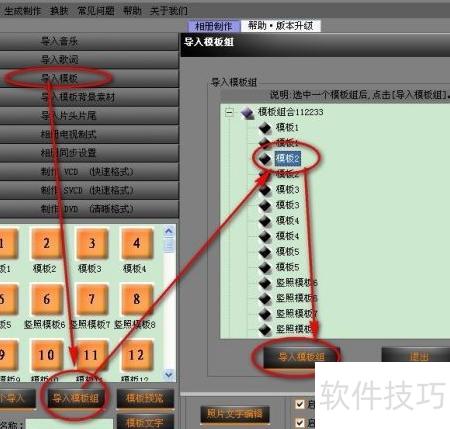Select orange template icon 4
This screenshot has height=429, width=450.
(137, 244)
